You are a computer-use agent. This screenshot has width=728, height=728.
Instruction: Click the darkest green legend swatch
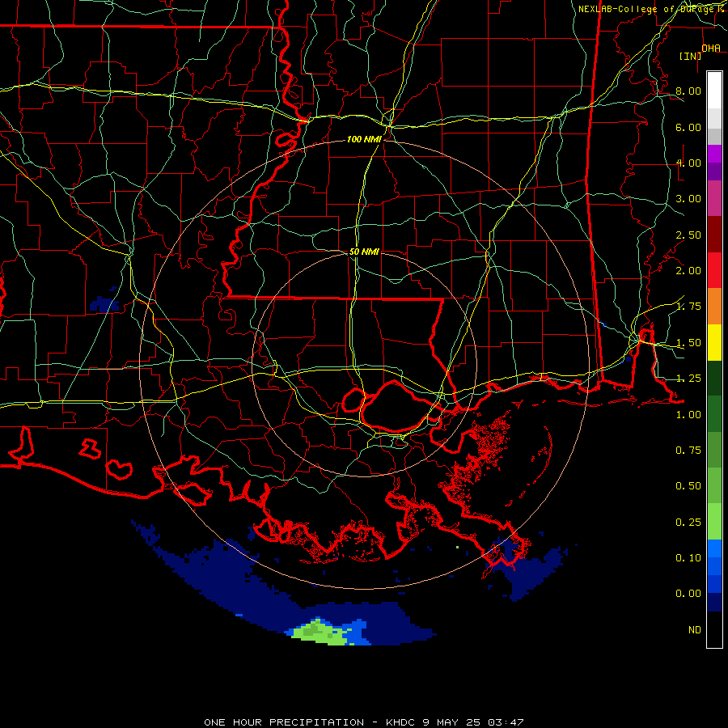point(714,378)
